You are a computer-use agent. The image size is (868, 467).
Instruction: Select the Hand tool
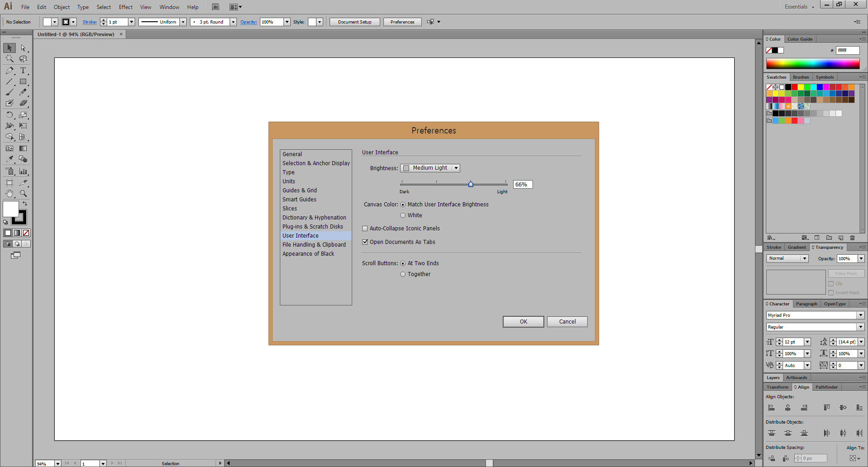pos(9,194)
